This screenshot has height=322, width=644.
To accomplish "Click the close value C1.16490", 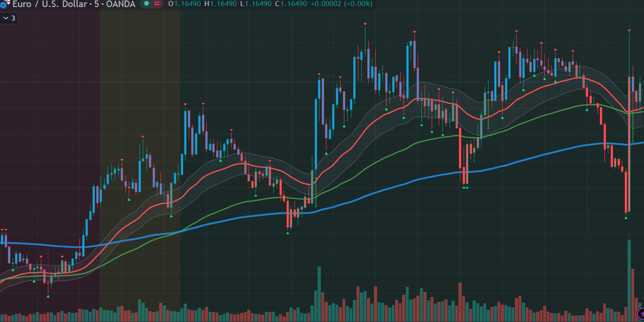I will point(291,4).
